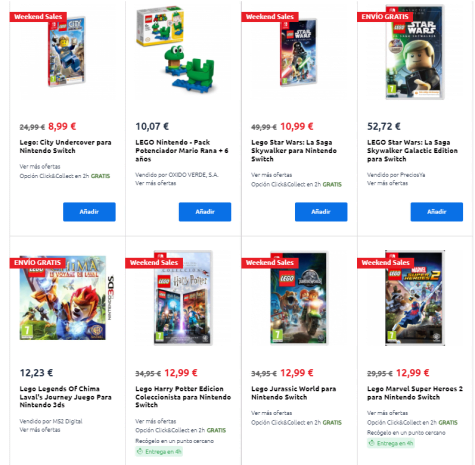The height and width of the screenshot is (465, 475).
Task: Add Lego Star Wars Saga Skywalker to cart
Action: click(321, 212)
